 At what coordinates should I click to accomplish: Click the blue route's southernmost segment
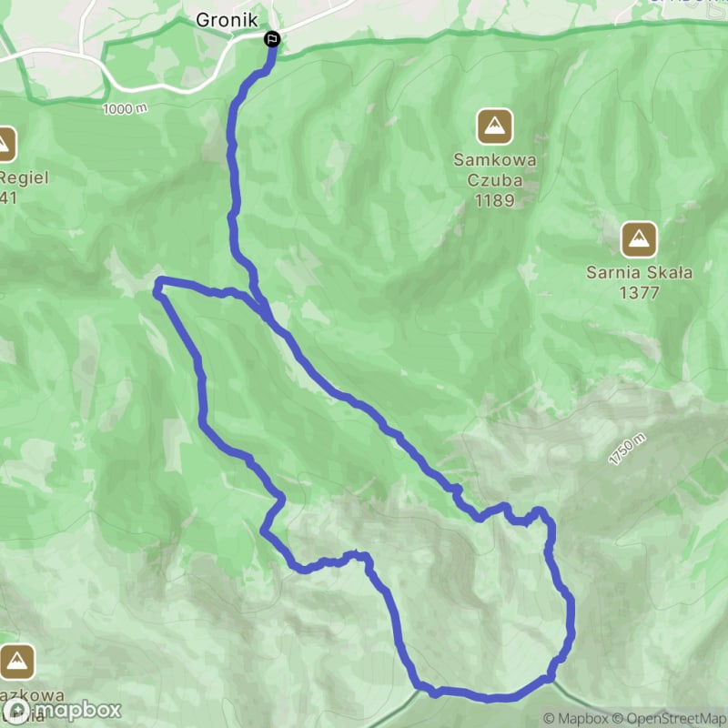tap(488, 697)
